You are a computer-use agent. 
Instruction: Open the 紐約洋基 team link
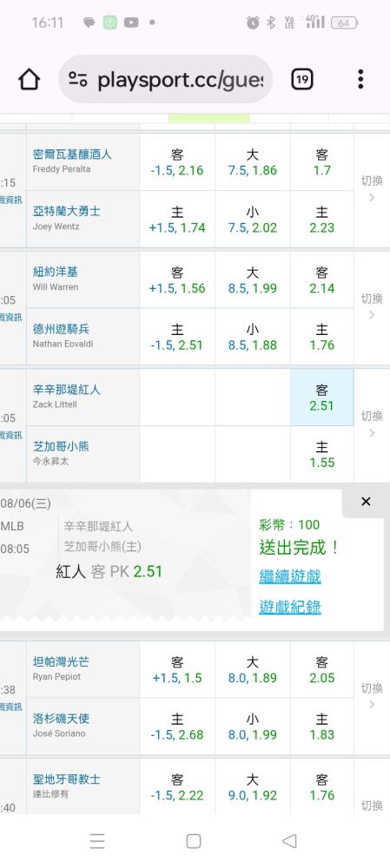coord(56,272)
